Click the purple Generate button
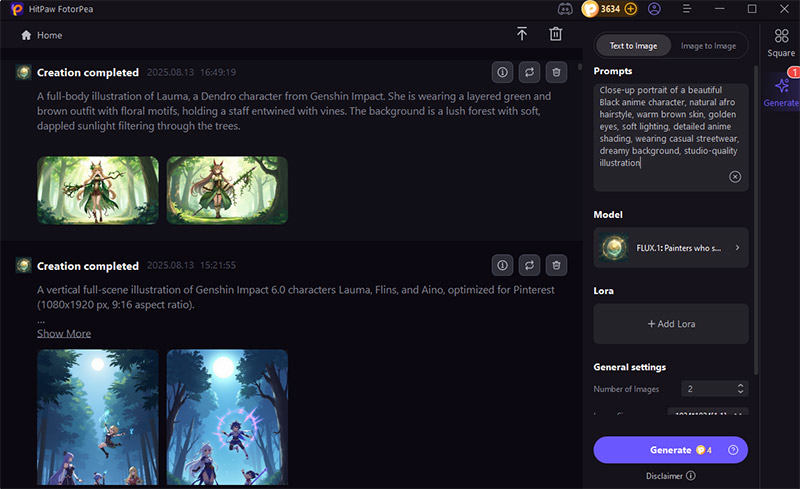The height and width of the screenshot is (489, 800). click(x=670, y=450)
